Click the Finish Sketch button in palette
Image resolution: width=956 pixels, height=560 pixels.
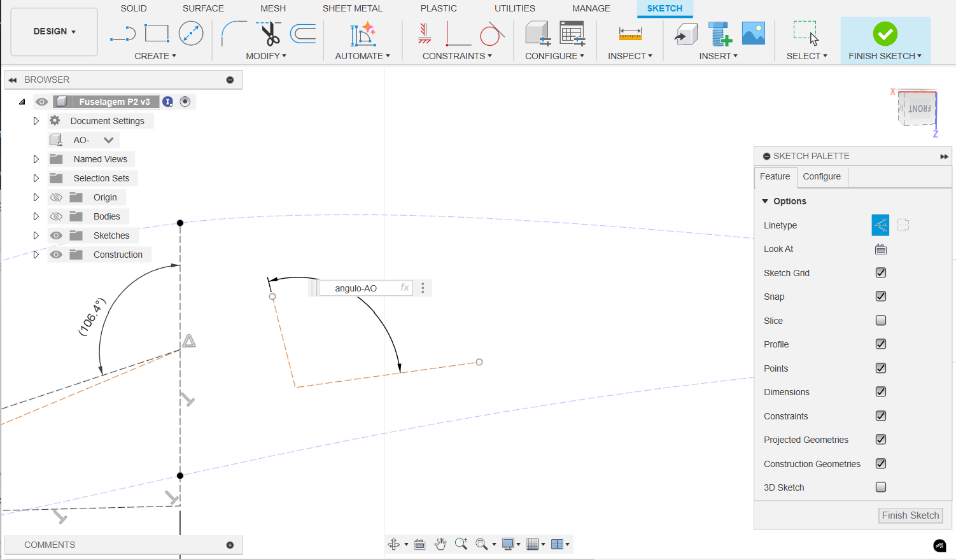click(910, 515)
